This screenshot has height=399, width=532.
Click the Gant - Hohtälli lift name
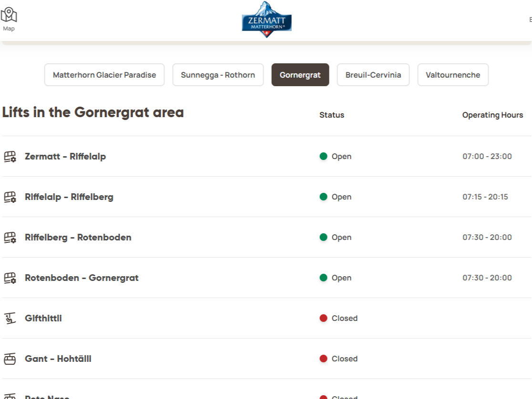pyautogui.click(x=58, y=359)
